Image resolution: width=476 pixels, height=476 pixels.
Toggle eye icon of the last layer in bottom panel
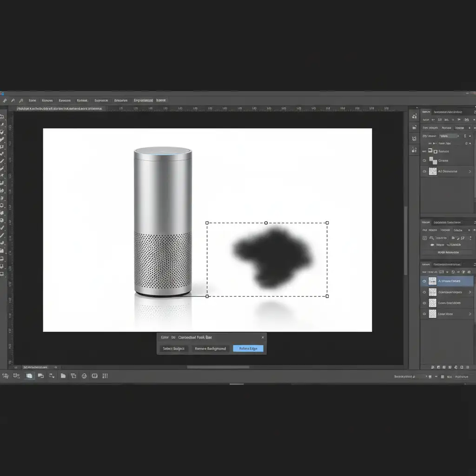[424, 314]
